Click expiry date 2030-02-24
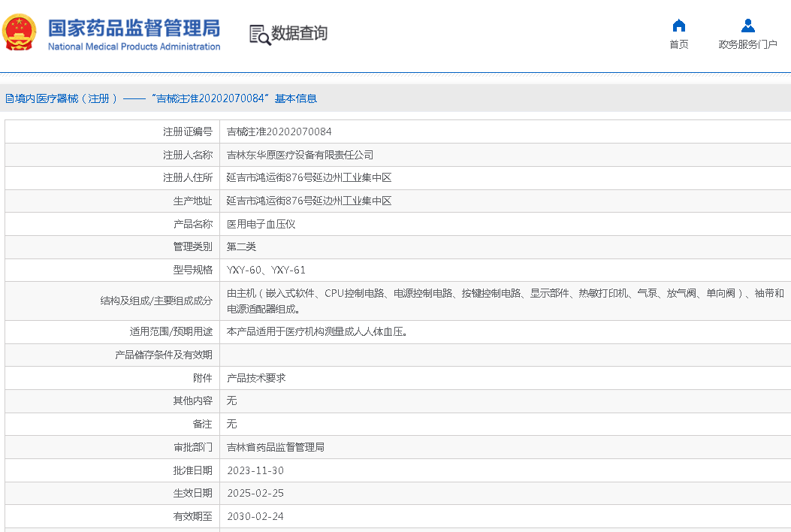This screenshot has height=532, width=791. pos(255,516)
